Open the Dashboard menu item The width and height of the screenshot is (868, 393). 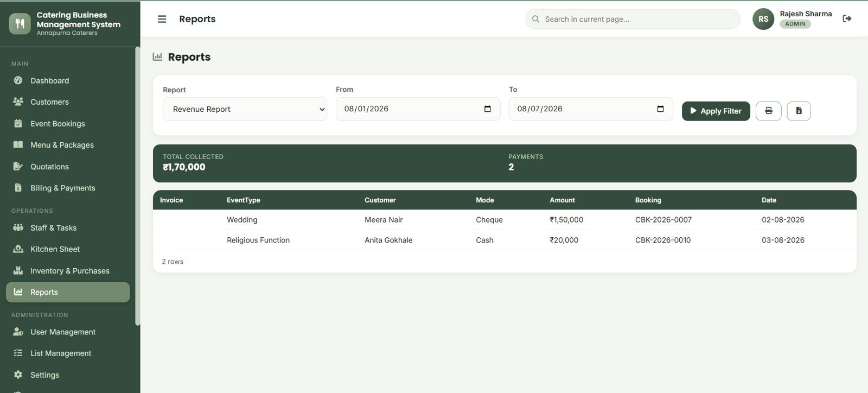(x=68, y=80)
